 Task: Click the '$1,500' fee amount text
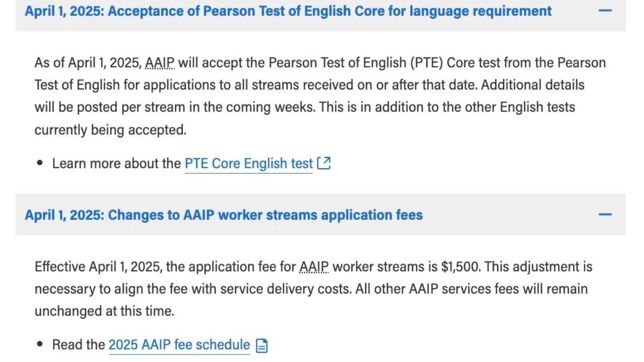(x=460, y=267)
